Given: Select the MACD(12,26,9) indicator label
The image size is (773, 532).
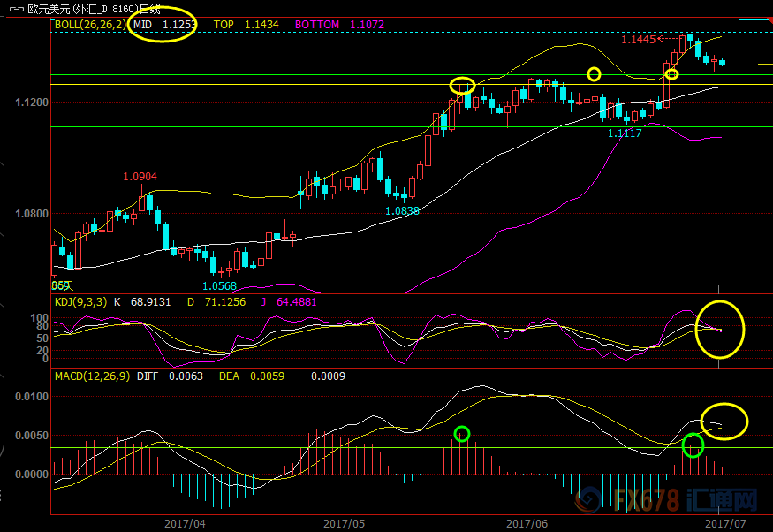Looking at the screenshot, I should [x=92, y=376].
